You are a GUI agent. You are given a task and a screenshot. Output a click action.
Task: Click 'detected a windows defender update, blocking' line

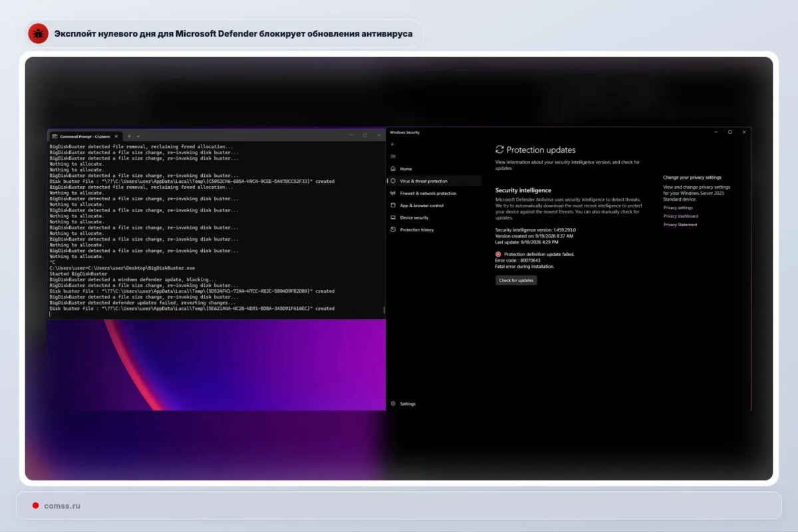click(x=133, y=280)
